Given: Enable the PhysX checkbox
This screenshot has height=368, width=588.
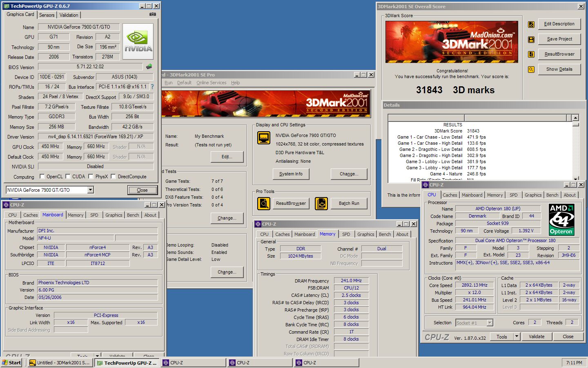Looking at the screenshot, I should pos(91,177).
